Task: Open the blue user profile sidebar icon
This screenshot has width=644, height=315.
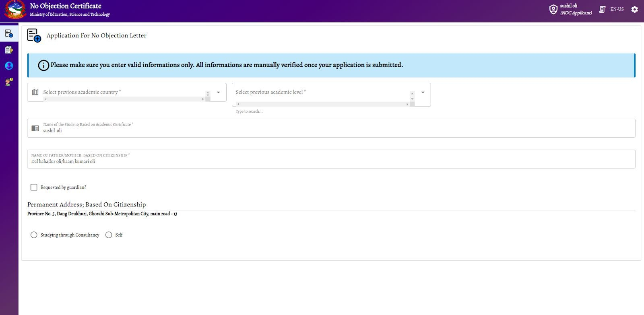Action: 9,66
